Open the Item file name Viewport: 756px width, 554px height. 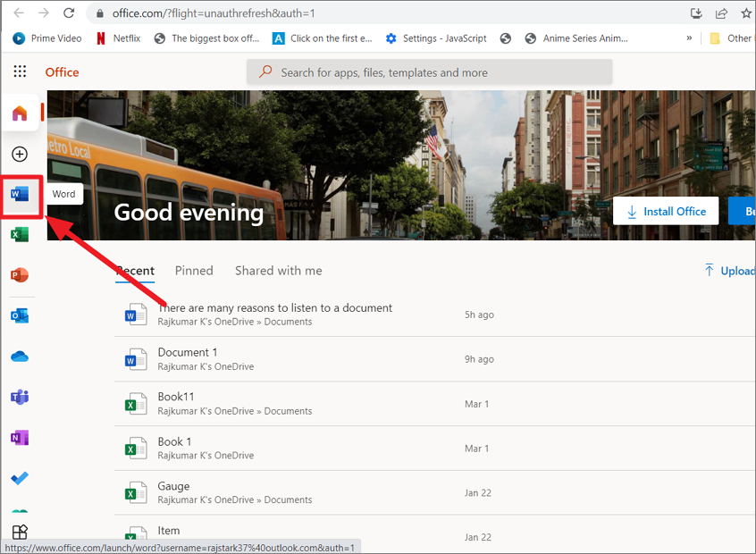169,531
